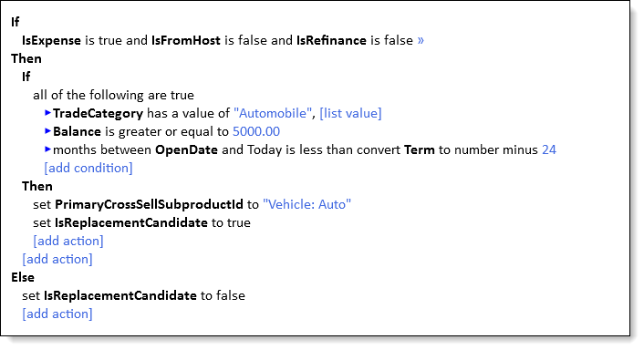This screenshot has height=350, width=644.
Task: Click the arrow beside Balance condition
Action: click(x=47, y=131)
